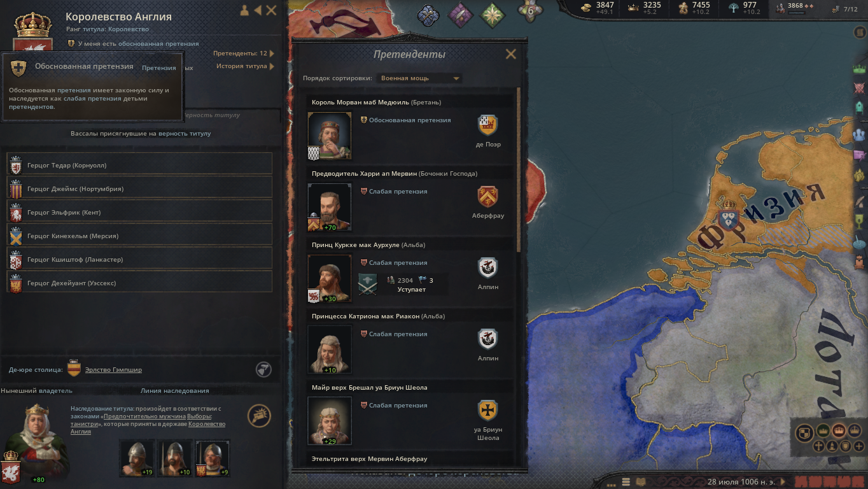Click character silhouette icon in title header
This screenshot has width=868, height=489.
tap(244, 10)
